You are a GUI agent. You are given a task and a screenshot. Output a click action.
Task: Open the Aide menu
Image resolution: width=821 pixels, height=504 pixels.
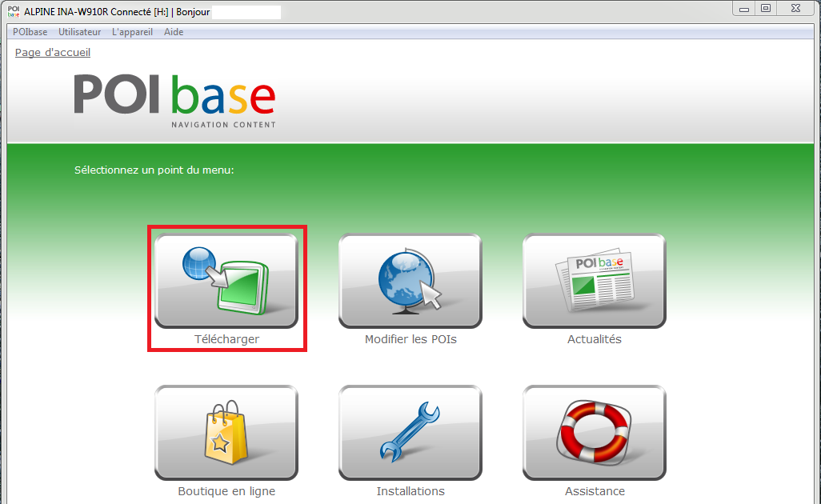(174, 32)
